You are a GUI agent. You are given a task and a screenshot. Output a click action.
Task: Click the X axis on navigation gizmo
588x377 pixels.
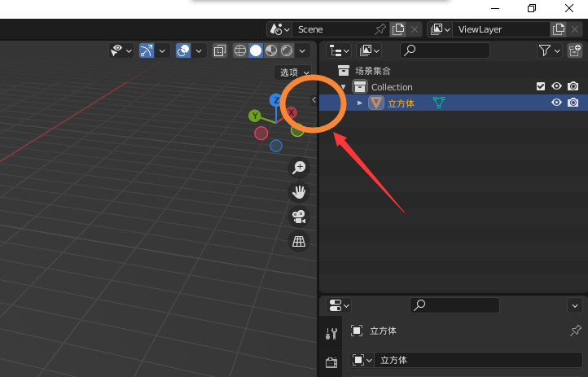click(291, 112)
